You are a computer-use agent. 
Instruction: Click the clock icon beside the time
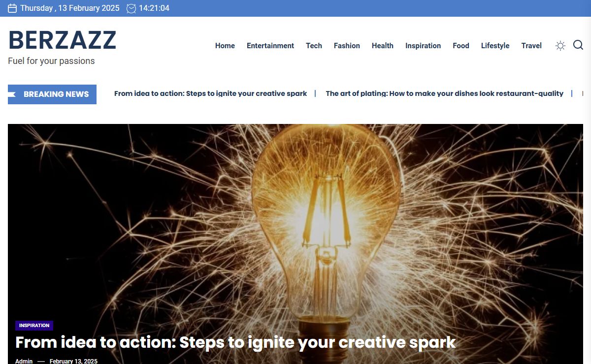pos(131,8)
